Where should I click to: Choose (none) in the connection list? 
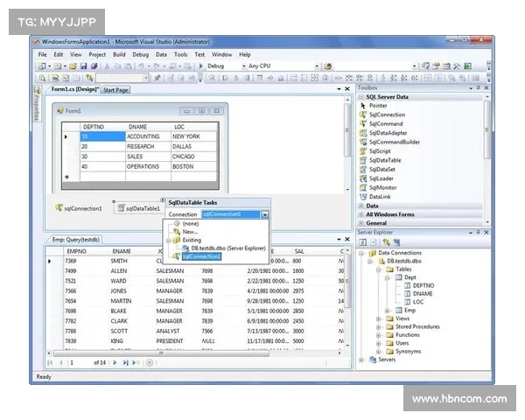tap(191, 223)
